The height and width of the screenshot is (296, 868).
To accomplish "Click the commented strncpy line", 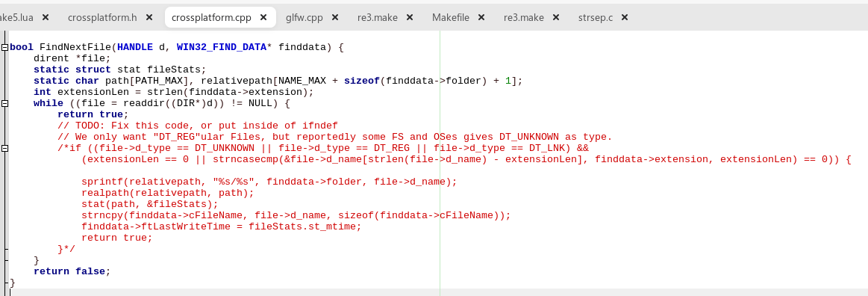I will click(x=296, y=215).
